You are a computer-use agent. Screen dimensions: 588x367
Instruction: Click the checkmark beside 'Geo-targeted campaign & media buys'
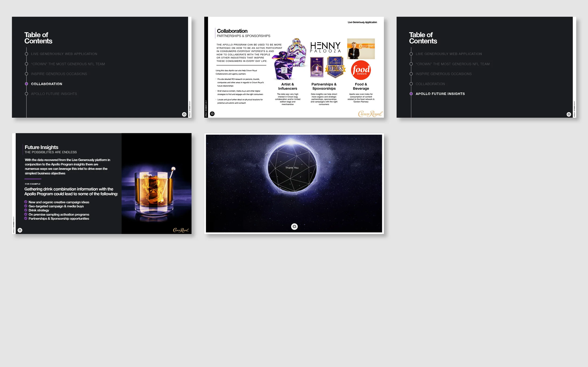[x=26, y=206]
